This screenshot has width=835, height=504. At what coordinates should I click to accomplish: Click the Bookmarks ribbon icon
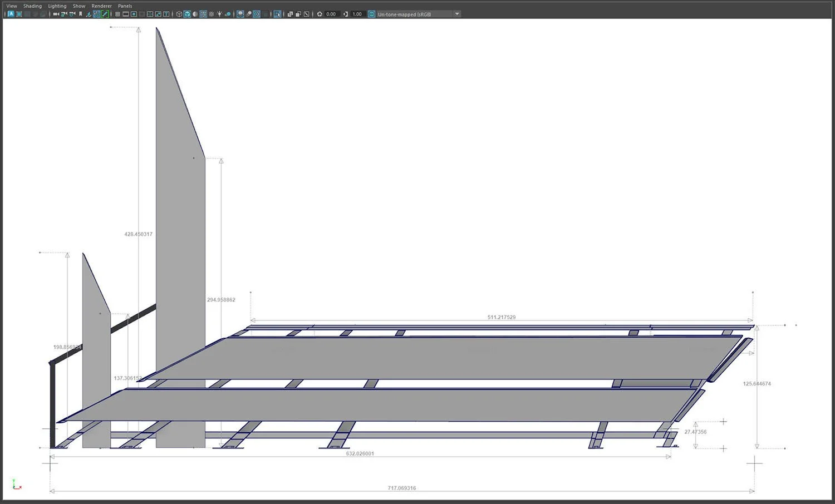point(81,14)
